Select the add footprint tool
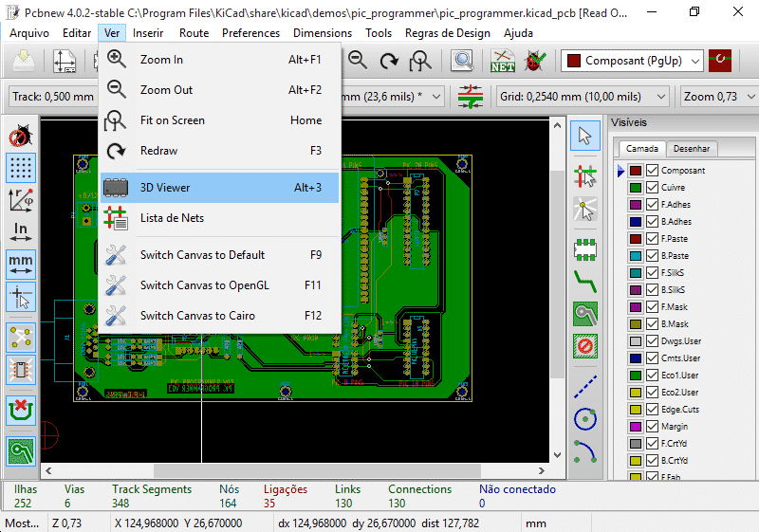Viewport: 759px width, 532px height. click(584, 249)
